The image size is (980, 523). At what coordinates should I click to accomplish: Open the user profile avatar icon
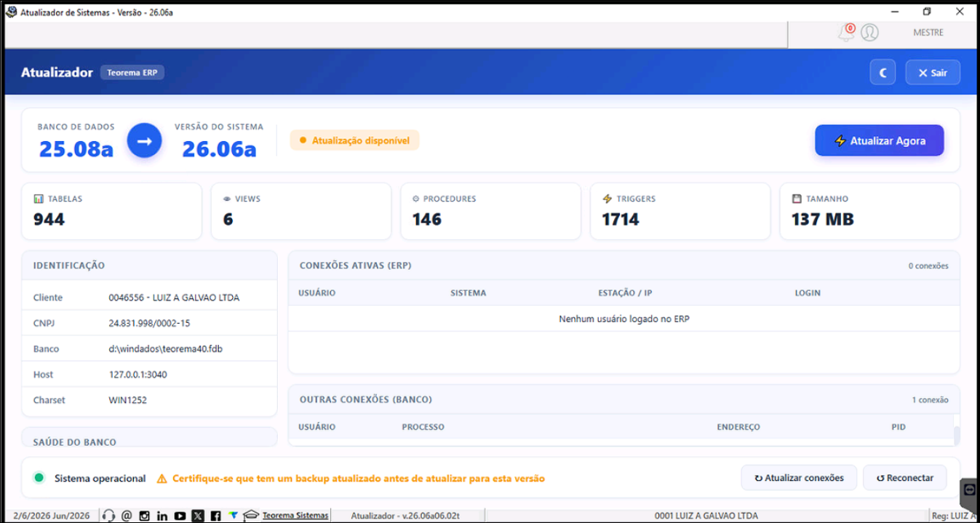coord(869,33)
